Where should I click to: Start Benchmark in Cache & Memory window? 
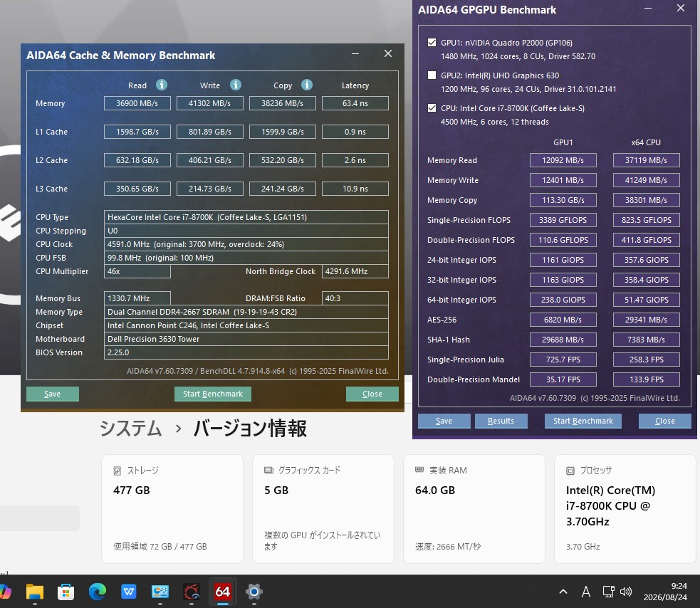click(212, 394)
